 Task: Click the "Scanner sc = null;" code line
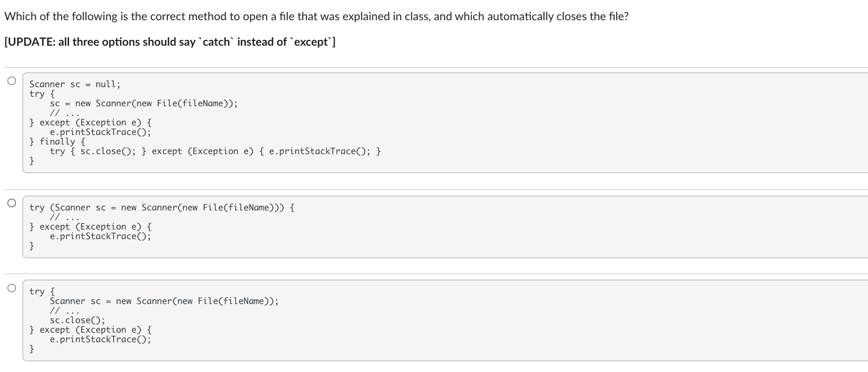tap(75, 84)
